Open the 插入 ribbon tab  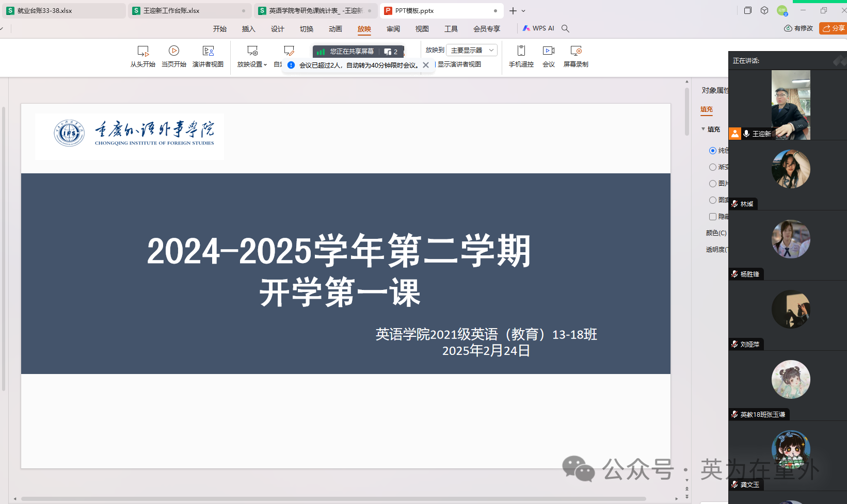click(x=249, y=29)
